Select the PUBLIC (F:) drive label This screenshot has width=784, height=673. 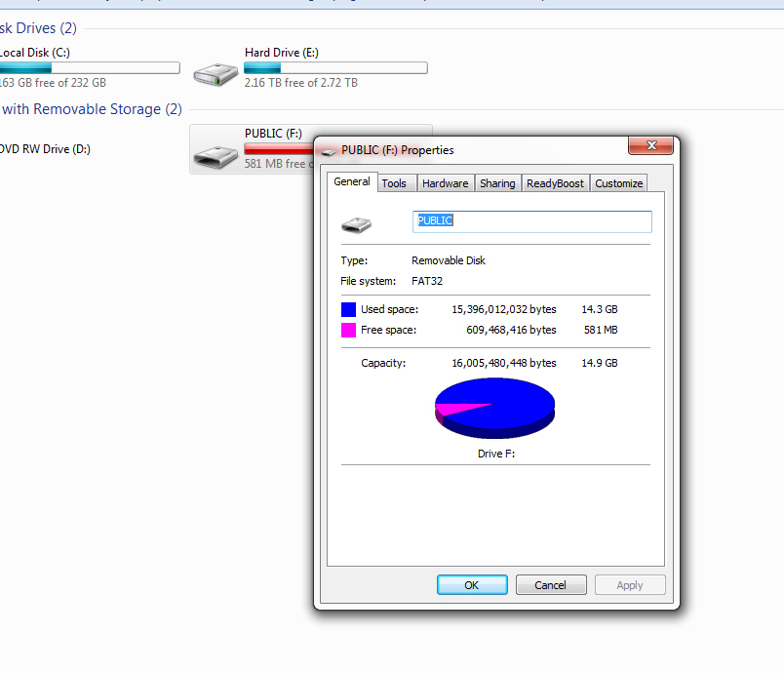point(273,134)
